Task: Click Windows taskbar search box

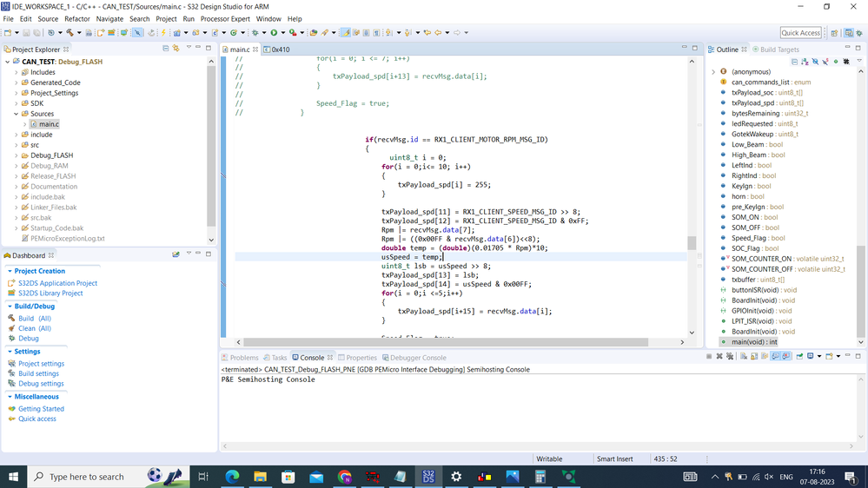Action: click(x=108, y=477)
